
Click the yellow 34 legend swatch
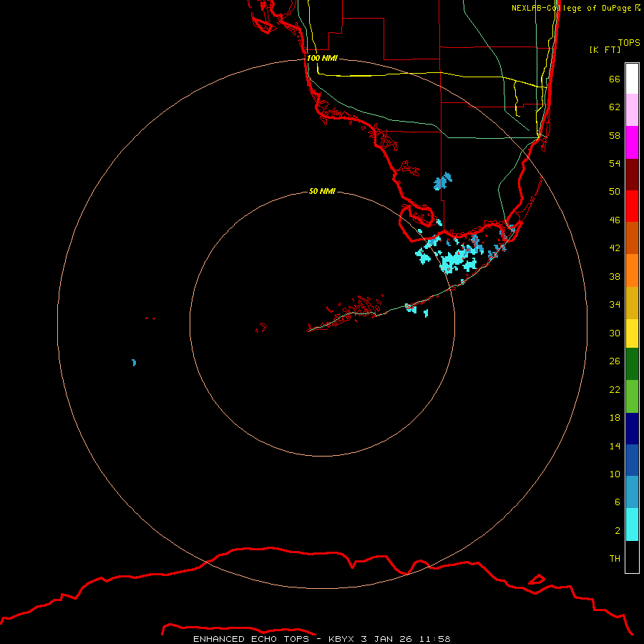click(x=632, y=333)
